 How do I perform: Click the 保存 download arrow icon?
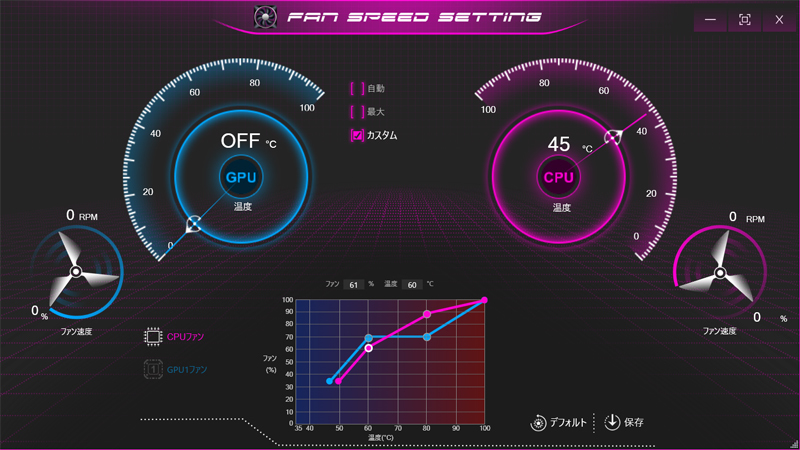coord(612,422)
